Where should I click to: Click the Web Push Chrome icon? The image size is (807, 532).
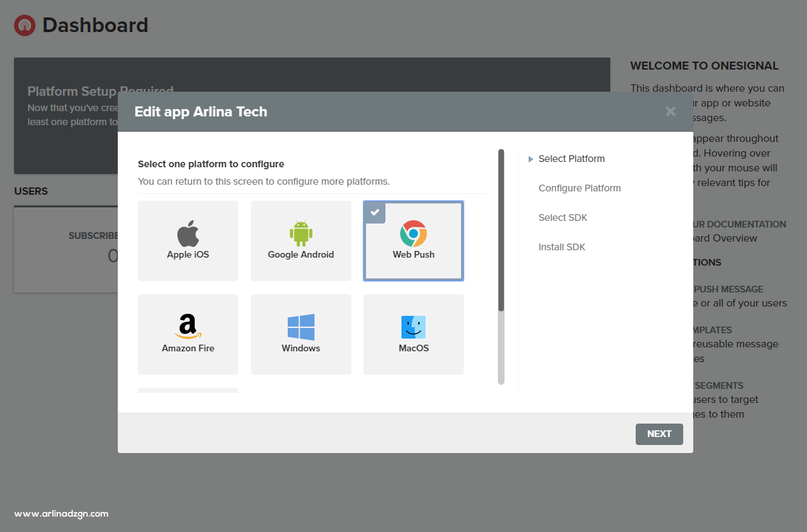tap(414, 234)
